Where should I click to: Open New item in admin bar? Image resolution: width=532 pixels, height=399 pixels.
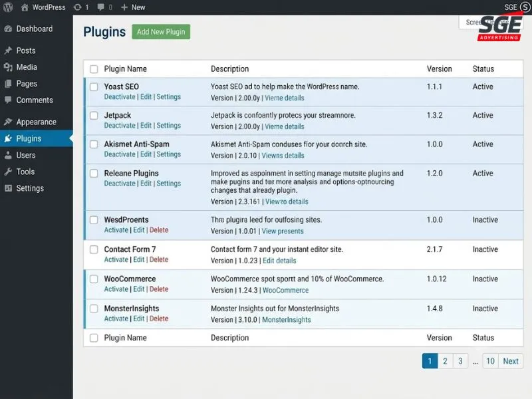(x=133, y=7)
